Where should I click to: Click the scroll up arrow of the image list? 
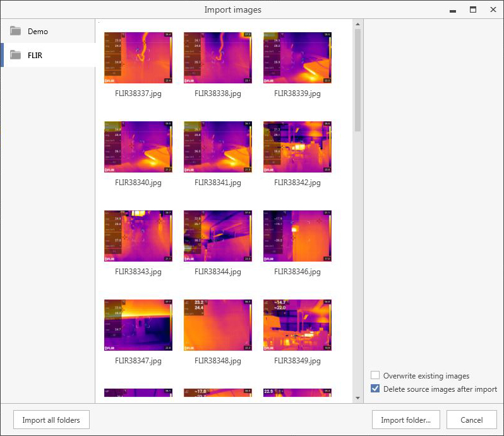(x=358, y=24)
